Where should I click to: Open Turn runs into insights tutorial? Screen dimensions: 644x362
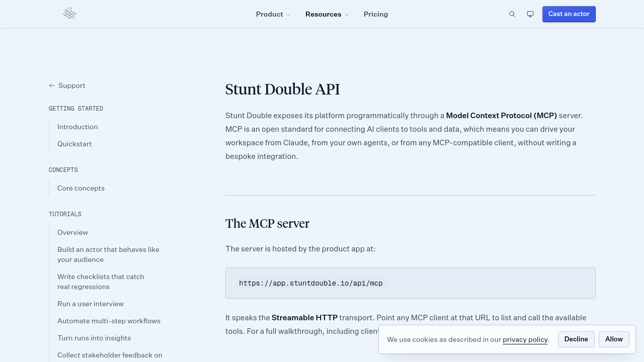point(94,338)
